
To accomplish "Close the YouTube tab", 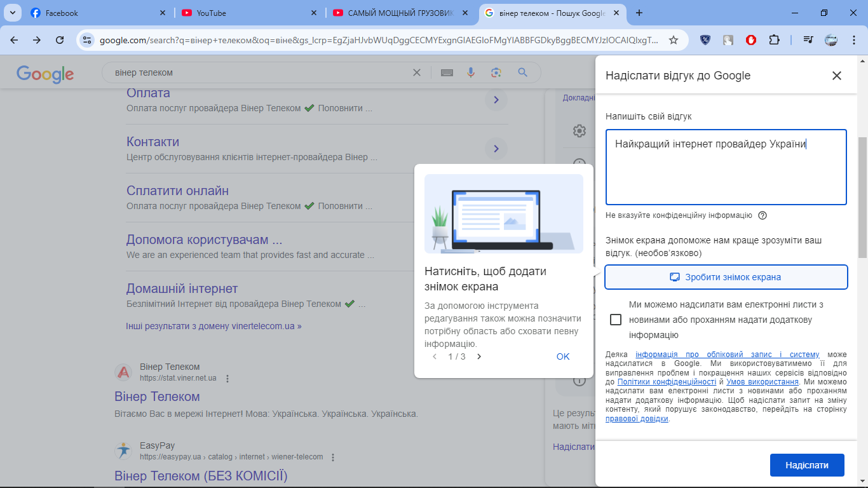I will [314, 13].
